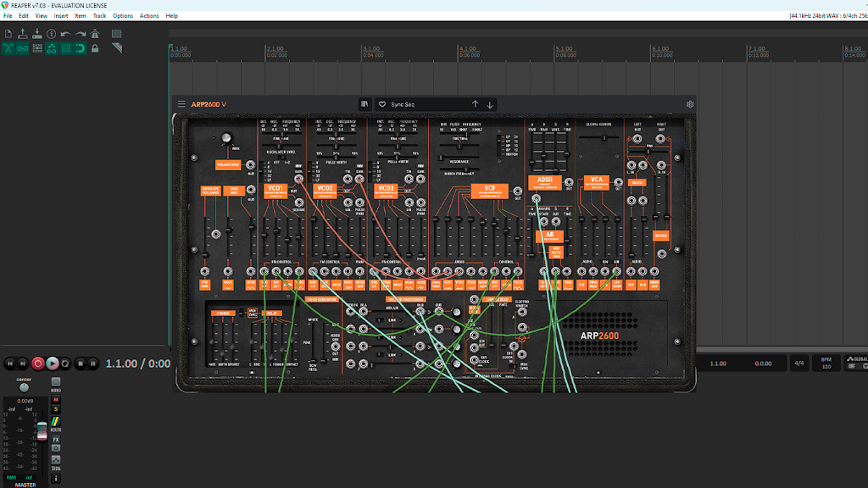
Task: Toggle grid lines button
Action: pyautogui.click(x=66, y=48)
